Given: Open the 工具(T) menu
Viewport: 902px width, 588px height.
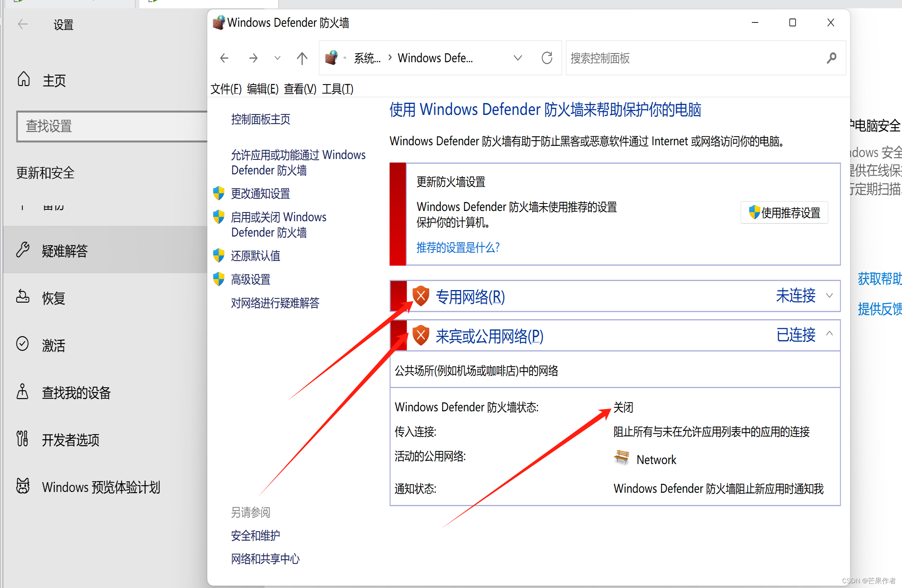Looking at the screenshot, I should [x=337, y=89].
